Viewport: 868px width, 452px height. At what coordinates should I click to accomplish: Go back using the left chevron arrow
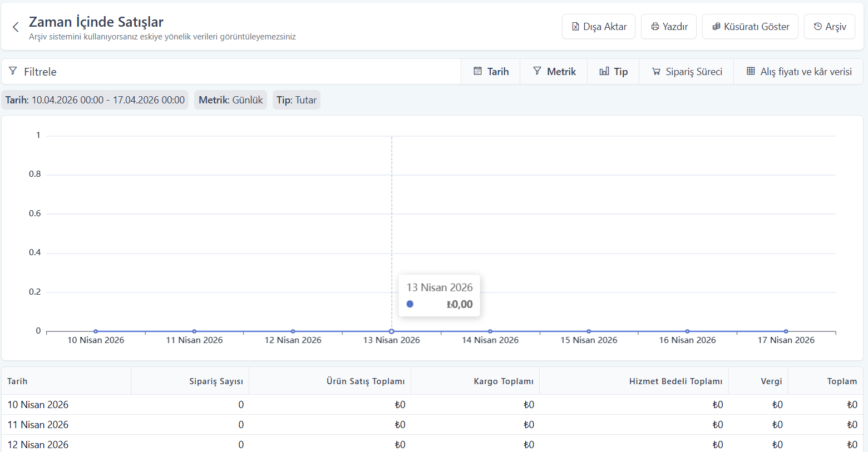coord(16,27)
